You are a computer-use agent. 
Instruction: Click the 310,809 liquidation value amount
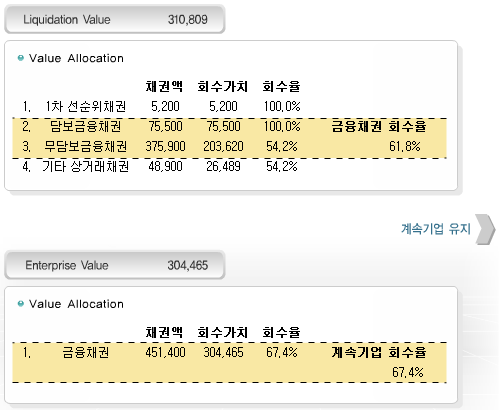click(x=188, y=20)
